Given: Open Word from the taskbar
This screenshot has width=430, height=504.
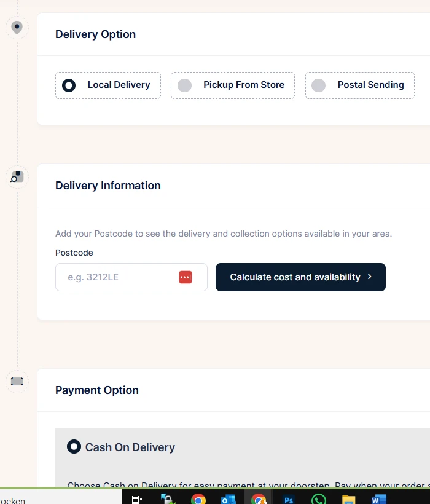Looking at the screenshot, I should [x=379, y=499].
